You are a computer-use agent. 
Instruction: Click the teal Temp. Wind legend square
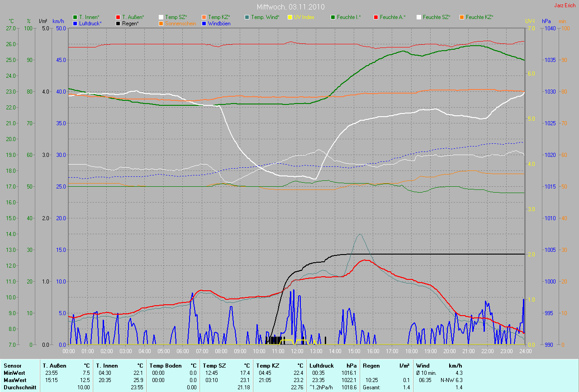click(247, 17)
